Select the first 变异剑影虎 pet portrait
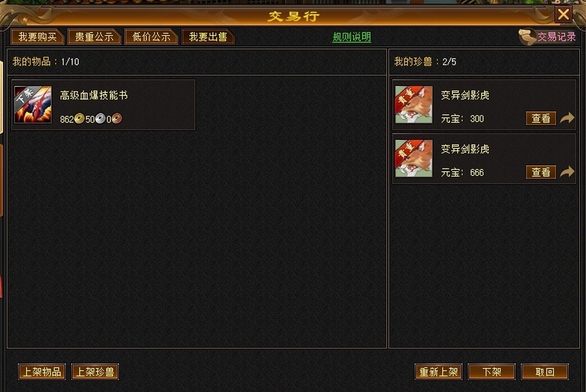The width and height of the screenshot is (586, 392). [414, 105]
